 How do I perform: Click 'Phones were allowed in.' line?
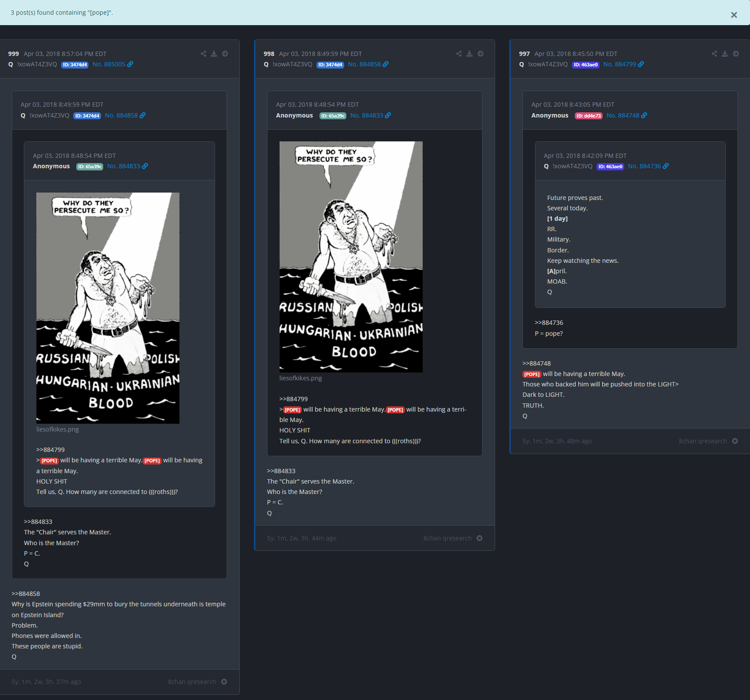pyautogui.click(x=46, y=636)
